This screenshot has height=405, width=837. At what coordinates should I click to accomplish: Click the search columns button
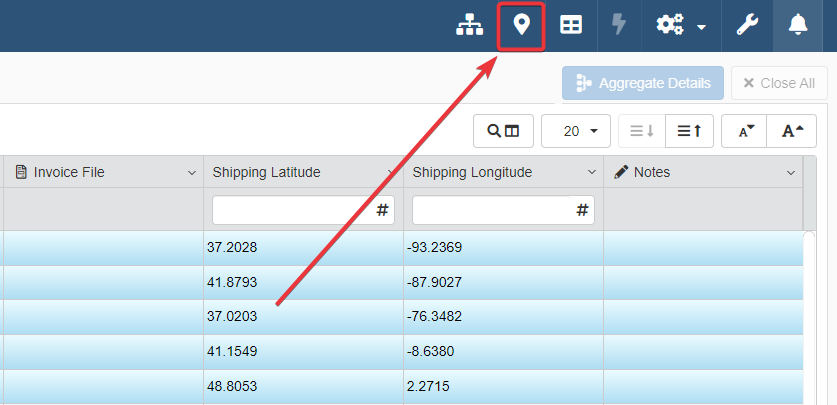503,131
